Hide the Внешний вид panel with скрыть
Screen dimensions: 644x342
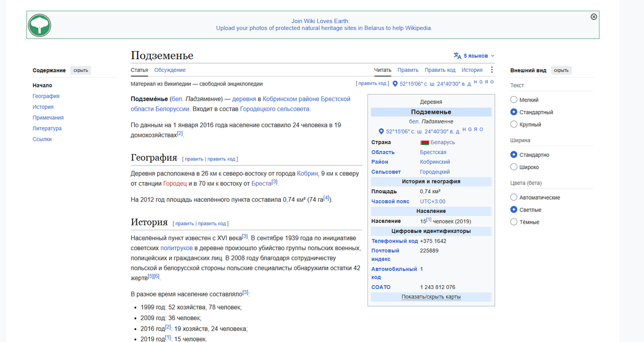point(561,70)
